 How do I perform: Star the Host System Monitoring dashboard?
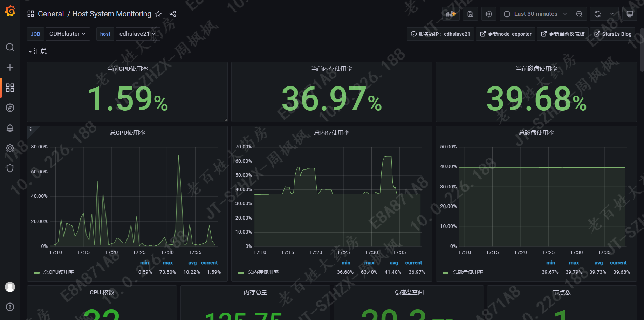(x=158, y=14)
